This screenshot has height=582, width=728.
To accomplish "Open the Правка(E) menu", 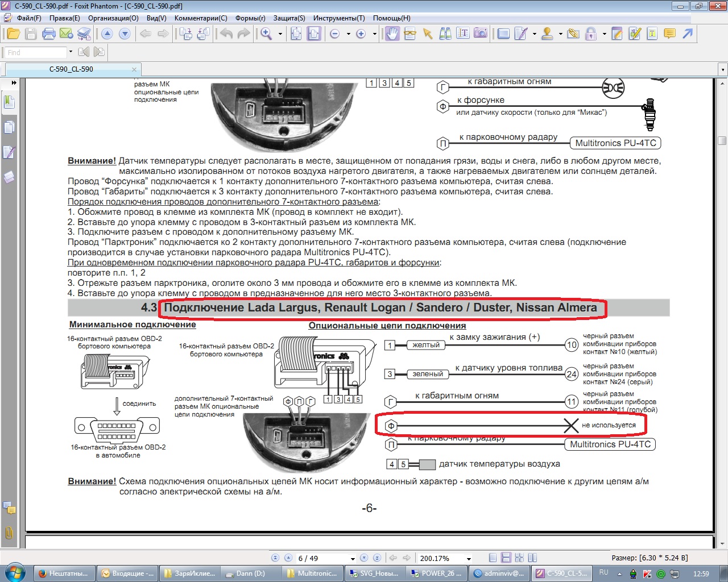I will click(x=64, y=18).
